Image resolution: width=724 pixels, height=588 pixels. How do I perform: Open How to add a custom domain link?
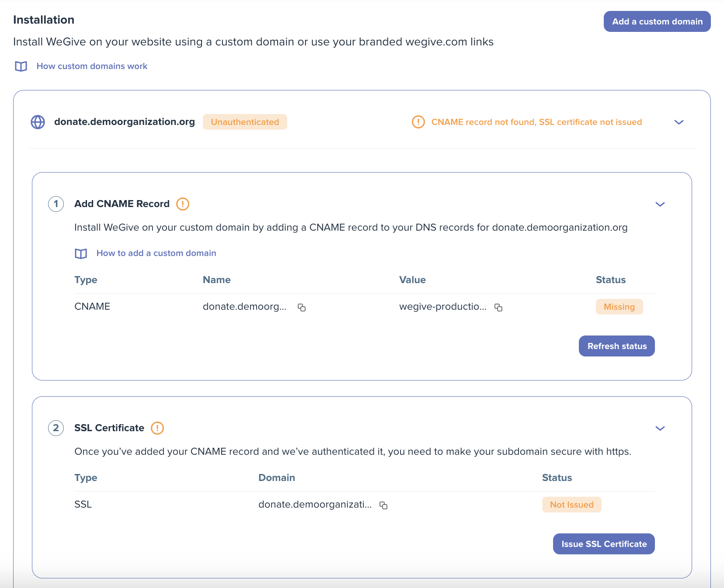tap(156, 253)
